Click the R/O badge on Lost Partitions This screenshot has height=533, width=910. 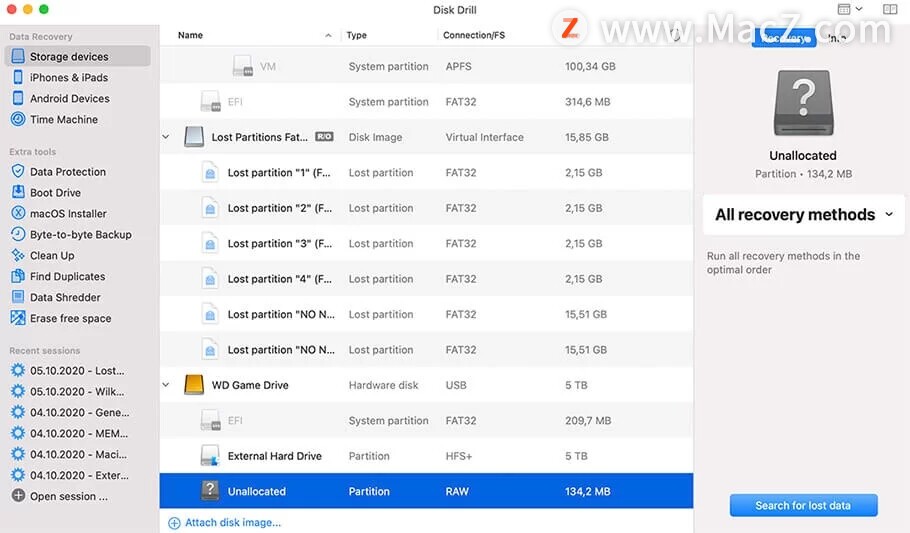click(x=324, y=136)
